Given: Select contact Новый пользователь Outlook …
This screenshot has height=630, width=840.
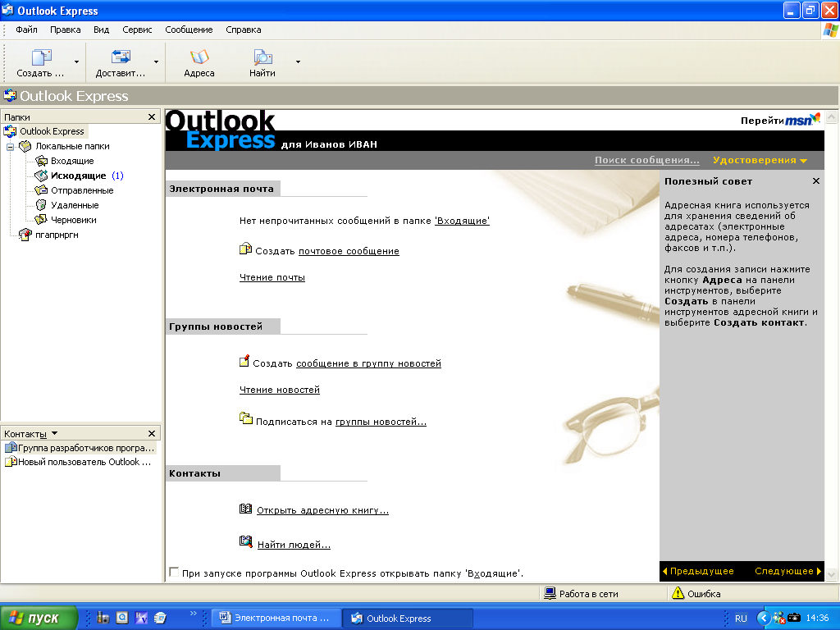Looking at the screenshot, I should click(x=78, y=462).
